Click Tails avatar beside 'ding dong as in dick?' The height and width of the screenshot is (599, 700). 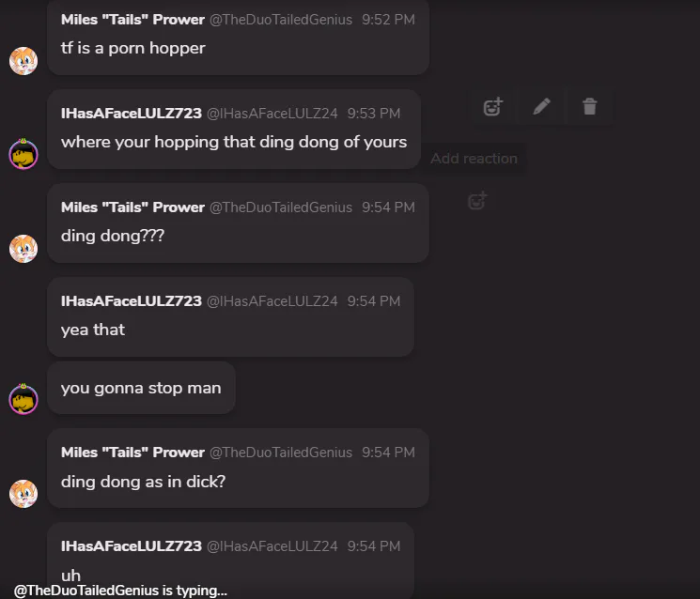click(23, 494)
